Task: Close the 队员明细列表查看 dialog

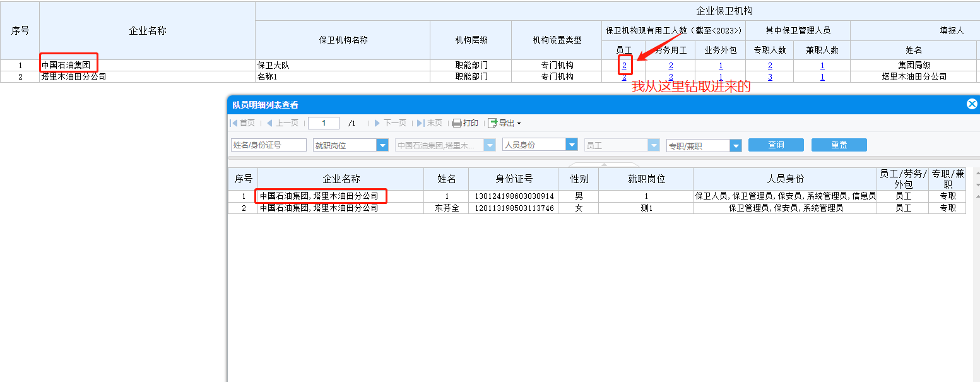Action: coord(972,104)
